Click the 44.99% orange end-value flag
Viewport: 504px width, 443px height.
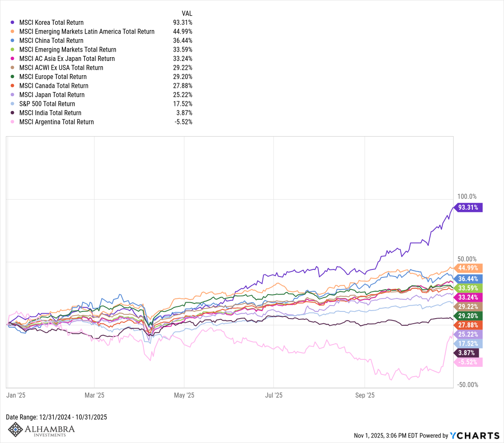click(468, 268)
